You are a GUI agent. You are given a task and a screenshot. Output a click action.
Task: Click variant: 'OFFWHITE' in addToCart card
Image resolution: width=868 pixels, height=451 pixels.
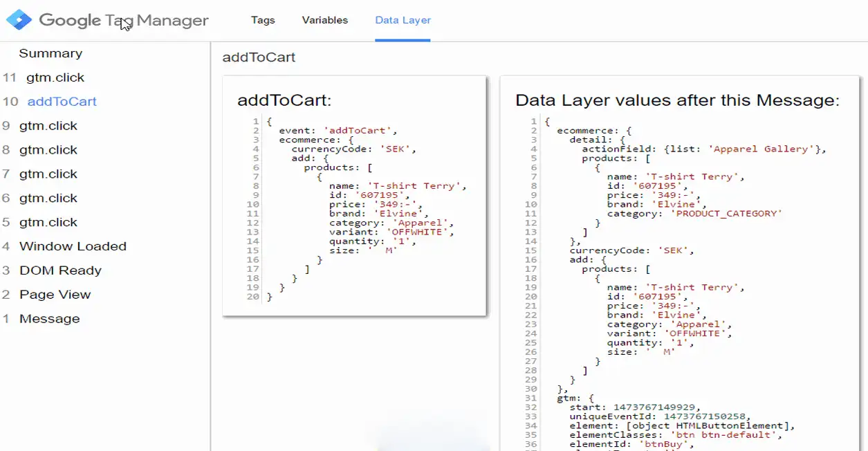(x=391, y=232)
